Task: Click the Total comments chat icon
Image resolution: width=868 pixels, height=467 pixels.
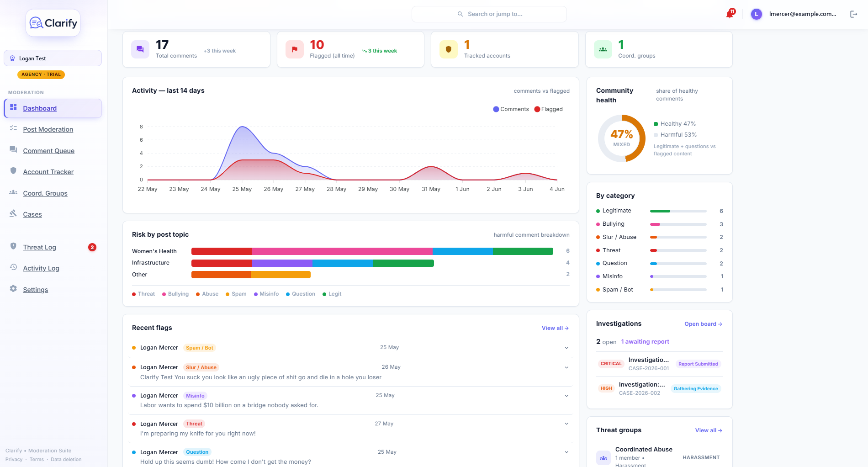Action: 140,49
